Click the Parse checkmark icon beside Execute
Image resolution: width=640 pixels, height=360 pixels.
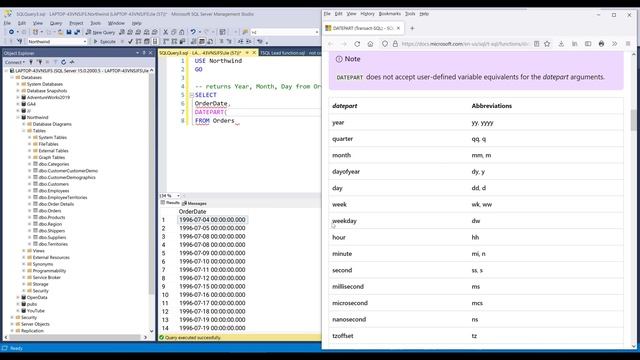point(130,42)
